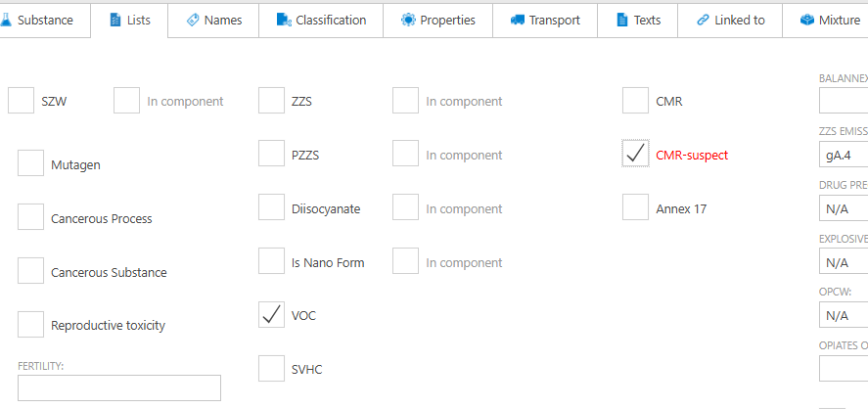
Task: Click the list icon on Lists tab
Action: click(x=114, y=20)
